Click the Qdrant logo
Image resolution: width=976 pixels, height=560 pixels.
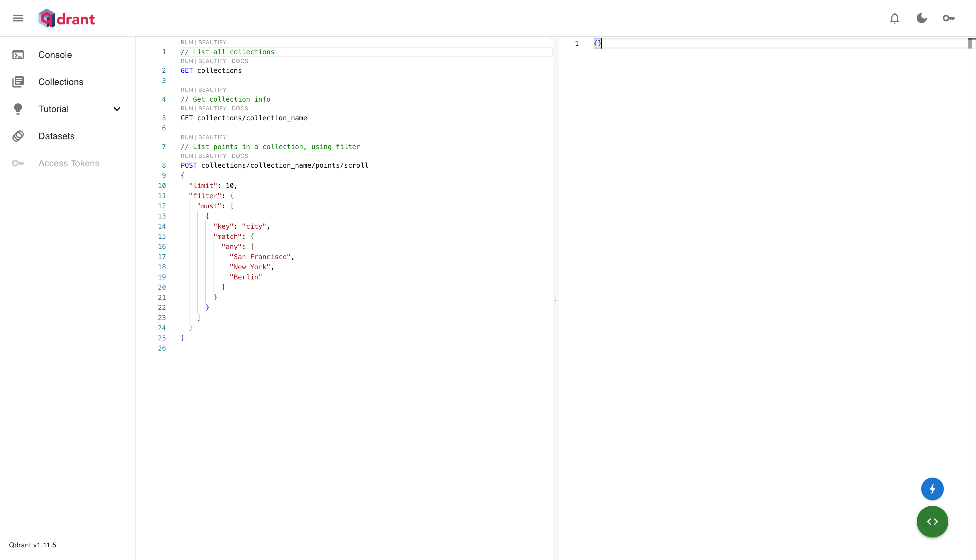tap(67, 18)
